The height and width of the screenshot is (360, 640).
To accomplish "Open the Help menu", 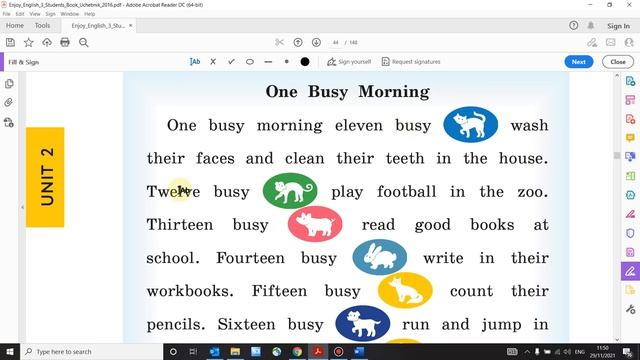I will click(89, 14).
